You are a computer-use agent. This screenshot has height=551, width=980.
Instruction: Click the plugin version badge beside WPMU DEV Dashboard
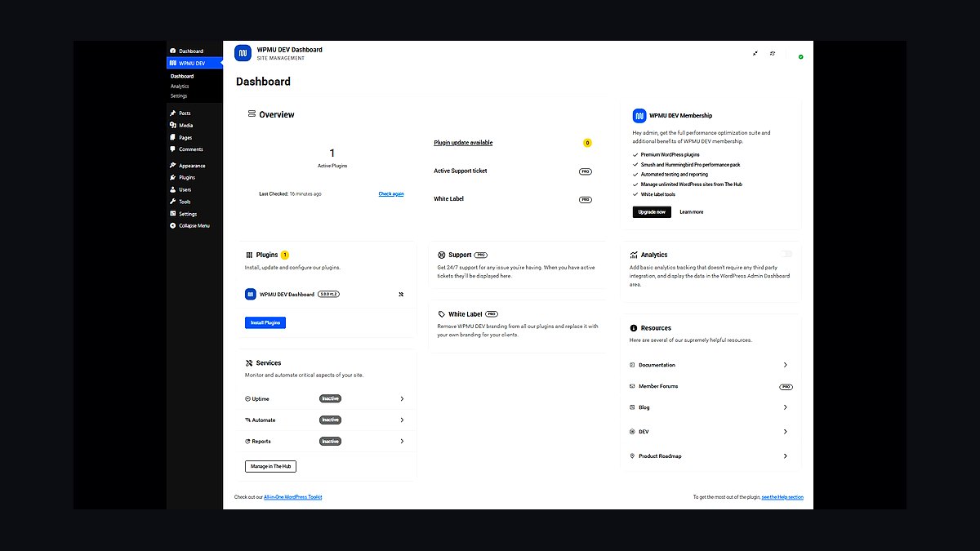pos(329,294)
